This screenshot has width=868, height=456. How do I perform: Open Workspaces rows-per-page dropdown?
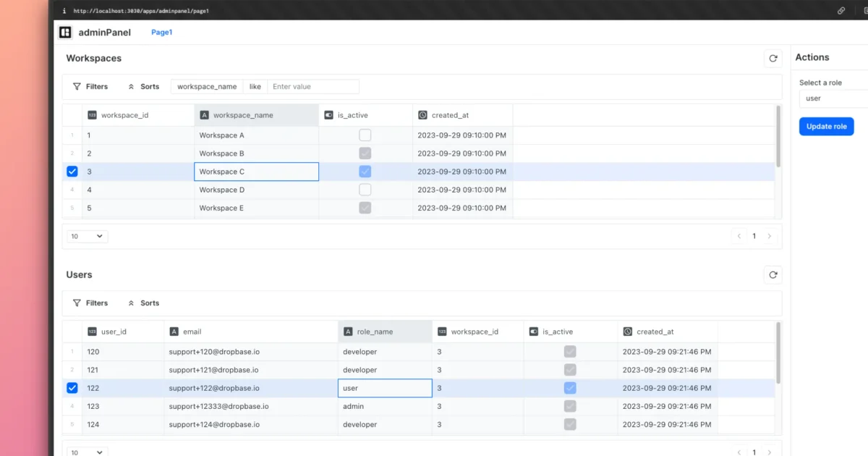click(x=88, y=236)
